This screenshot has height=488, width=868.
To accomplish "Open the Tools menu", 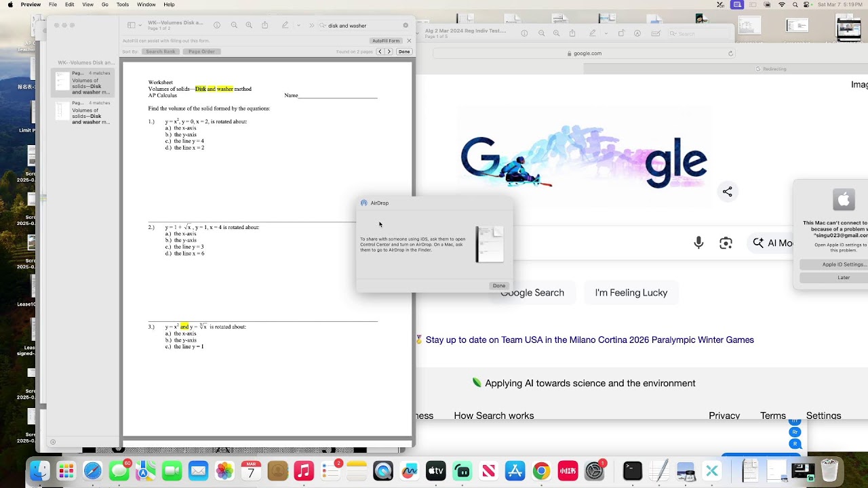I will point(123,5).
